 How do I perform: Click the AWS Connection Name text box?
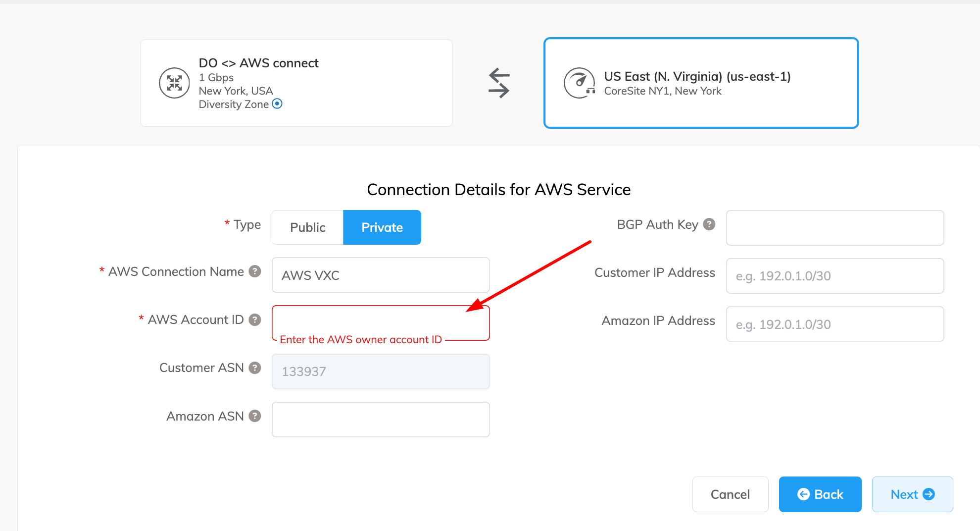pyautogui.click(x=380, y=275)
